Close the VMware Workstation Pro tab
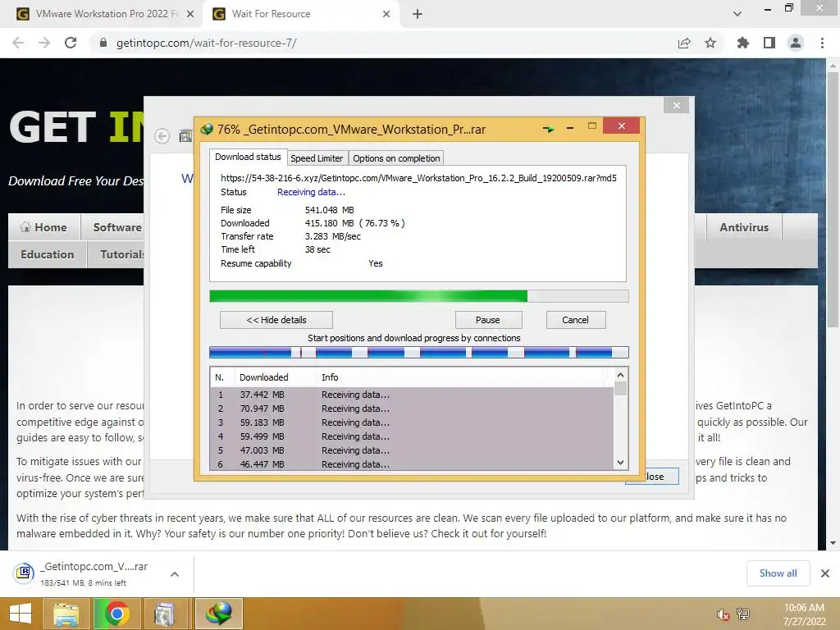 [x=190, y=14]
